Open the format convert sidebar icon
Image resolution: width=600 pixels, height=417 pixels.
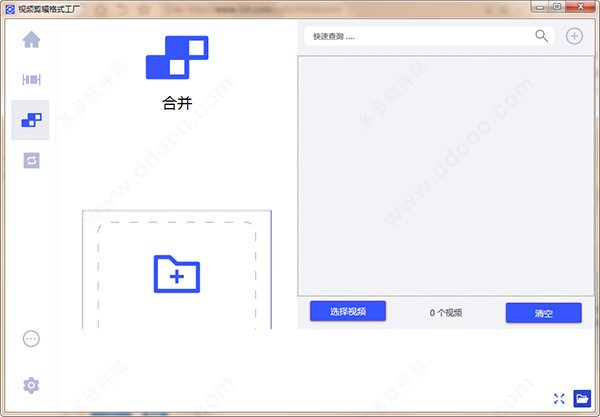coord(31,160)
